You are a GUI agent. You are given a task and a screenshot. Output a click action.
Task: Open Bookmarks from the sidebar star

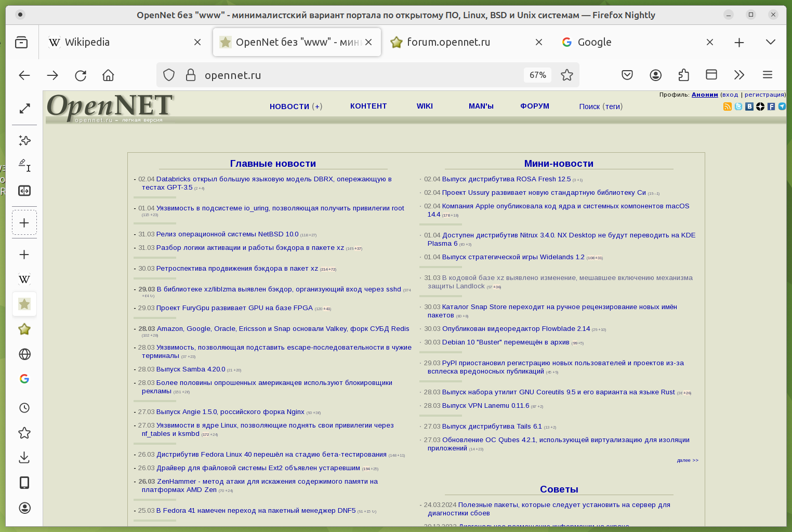coord(24,433)
